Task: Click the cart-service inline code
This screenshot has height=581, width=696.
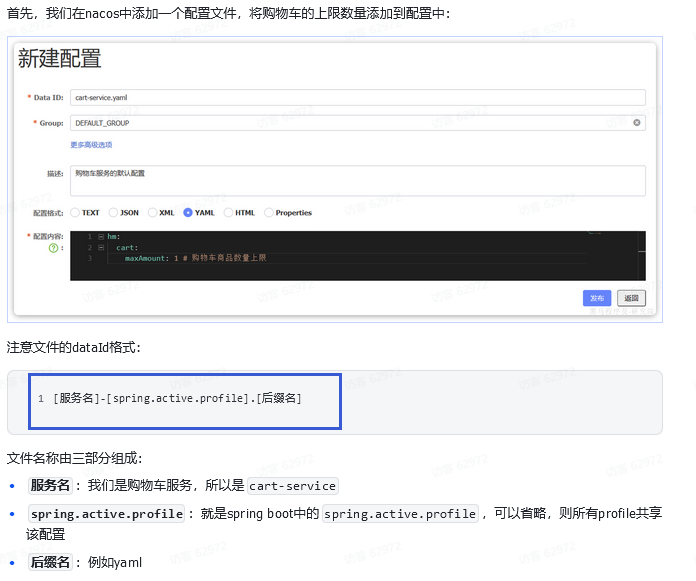Action: pos(293,486)
